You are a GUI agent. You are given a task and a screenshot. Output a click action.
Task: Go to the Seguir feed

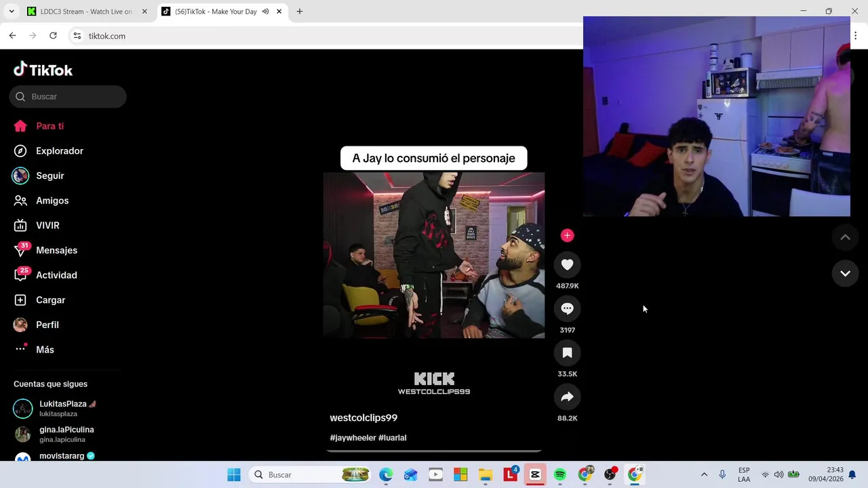[39, 176]
